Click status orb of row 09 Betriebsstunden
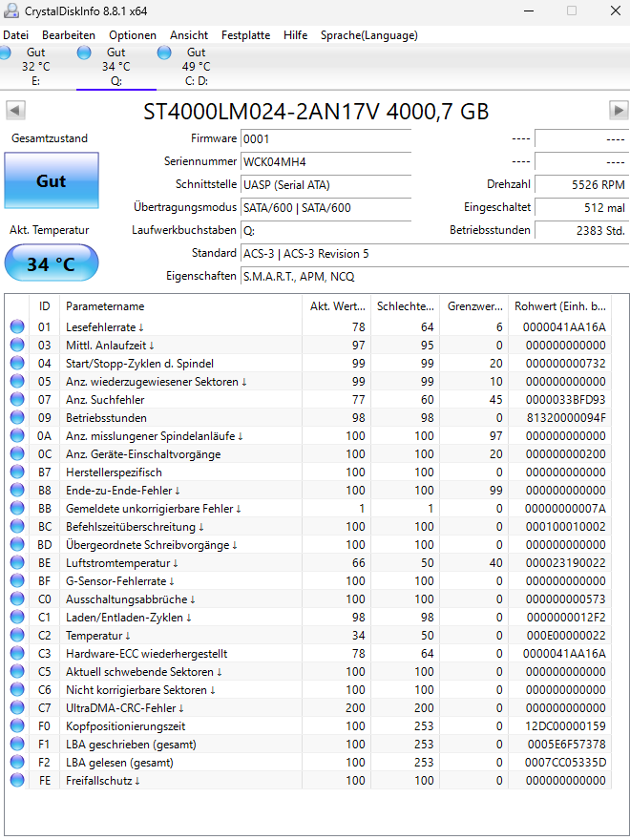 [x=18, y=418]
